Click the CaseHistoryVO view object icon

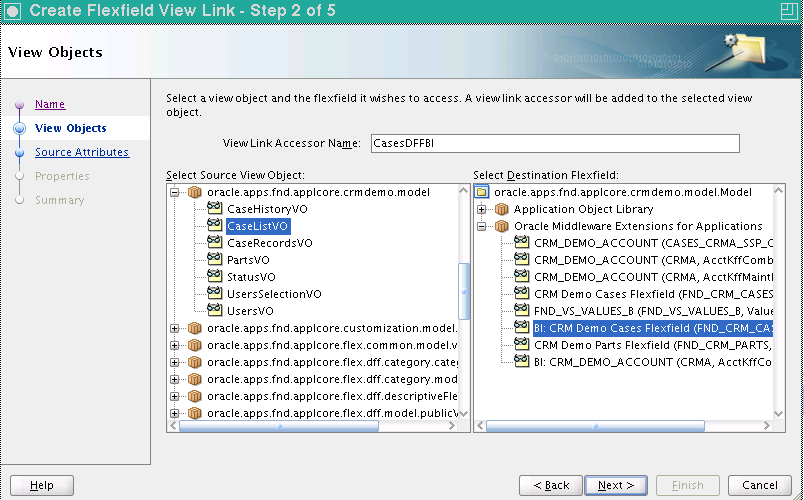coord(214,208)
